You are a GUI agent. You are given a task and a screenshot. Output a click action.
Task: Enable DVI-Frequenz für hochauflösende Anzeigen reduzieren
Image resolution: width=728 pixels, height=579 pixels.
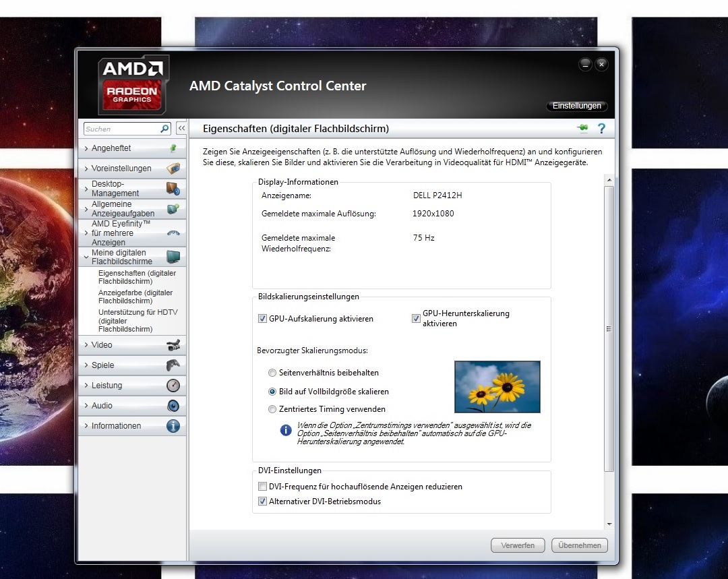click(262, 487)
